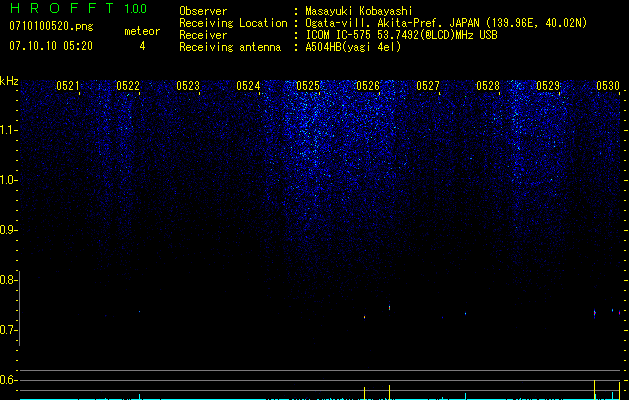Select observer name Masayuki Kobayashi
This screenshot has height=400, width=629.
click(x=359, y=11)
